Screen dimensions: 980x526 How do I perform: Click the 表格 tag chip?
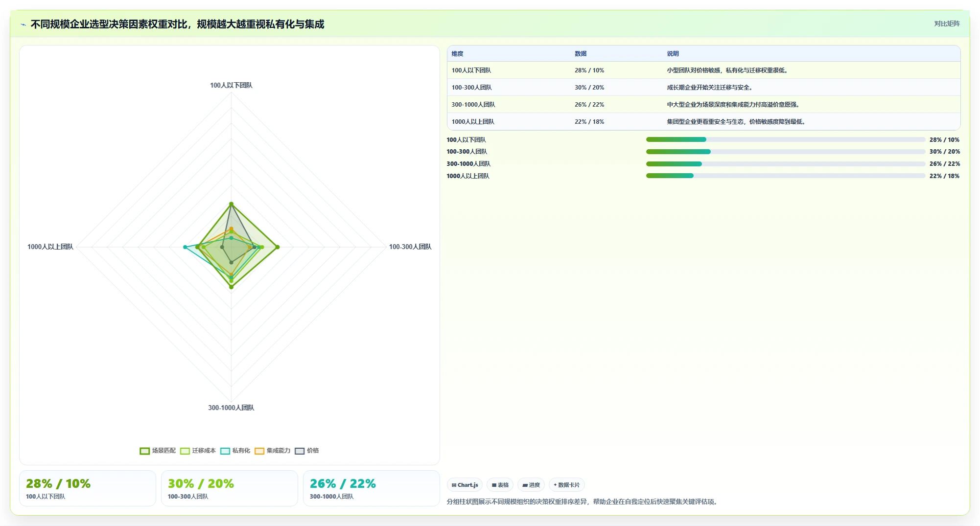click(500, 485)
